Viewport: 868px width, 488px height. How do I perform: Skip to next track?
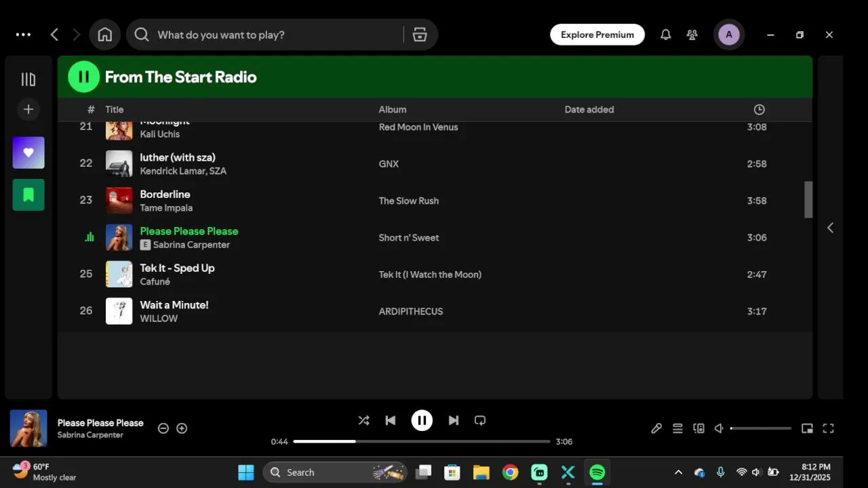point(454,420)
